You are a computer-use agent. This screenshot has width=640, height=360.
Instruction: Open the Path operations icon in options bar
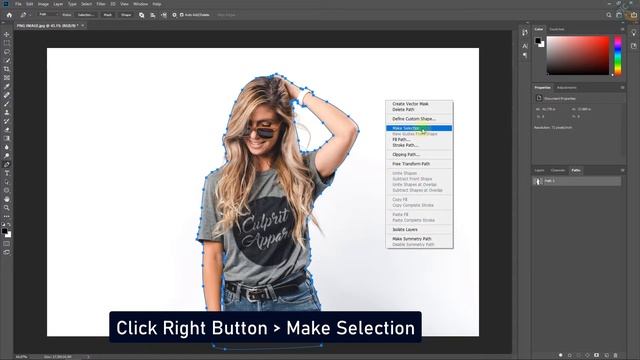click(x=141, y=15)
